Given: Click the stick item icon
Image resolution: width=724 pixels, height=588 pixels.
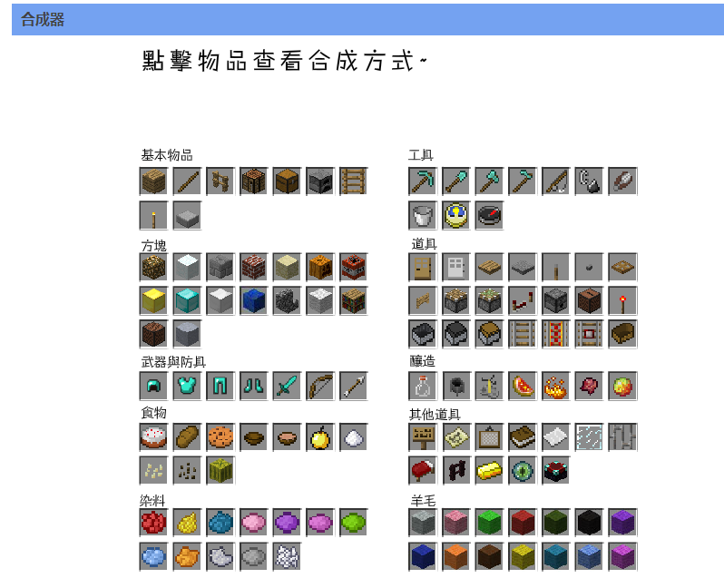Looking at the screenshot, I should pos(187,181).
